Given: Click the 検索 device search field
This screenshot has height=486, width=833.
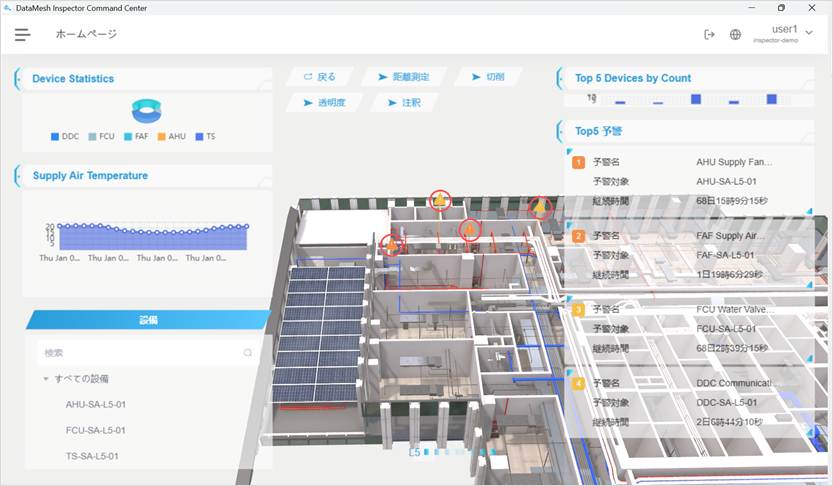Looking at the screenshot, I should click(x=140, y=353).
